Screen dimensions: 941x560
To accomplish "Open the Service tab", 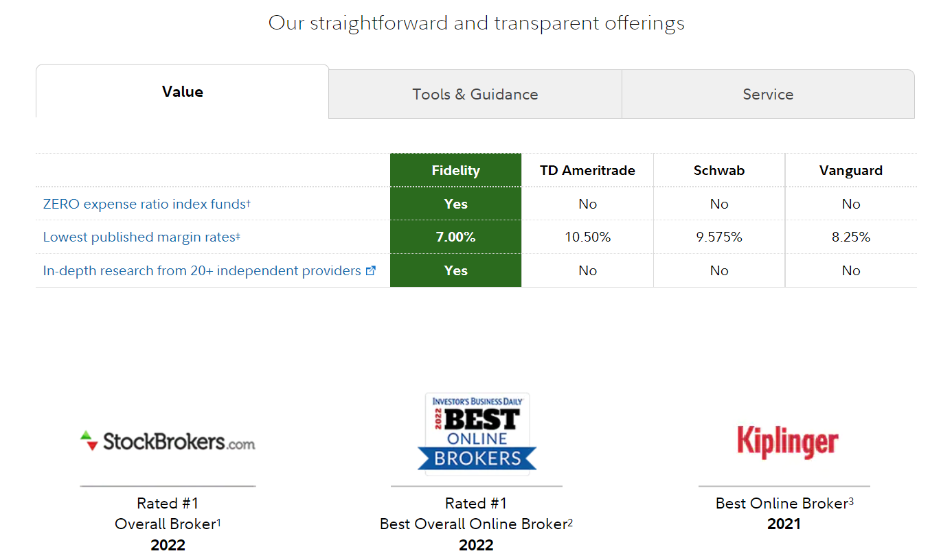I will (768, 94).
